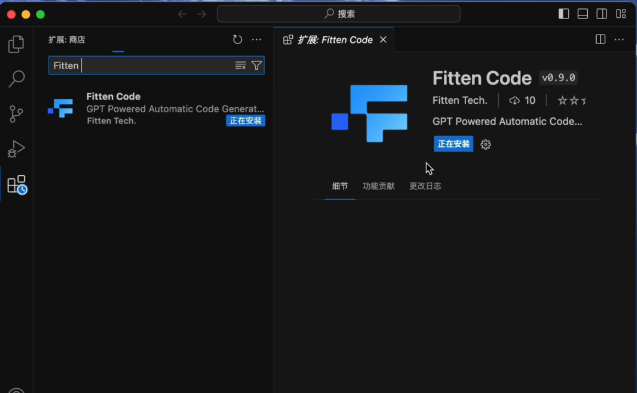Split the editor to the right
637x393 pixels.
click(600, 39)
